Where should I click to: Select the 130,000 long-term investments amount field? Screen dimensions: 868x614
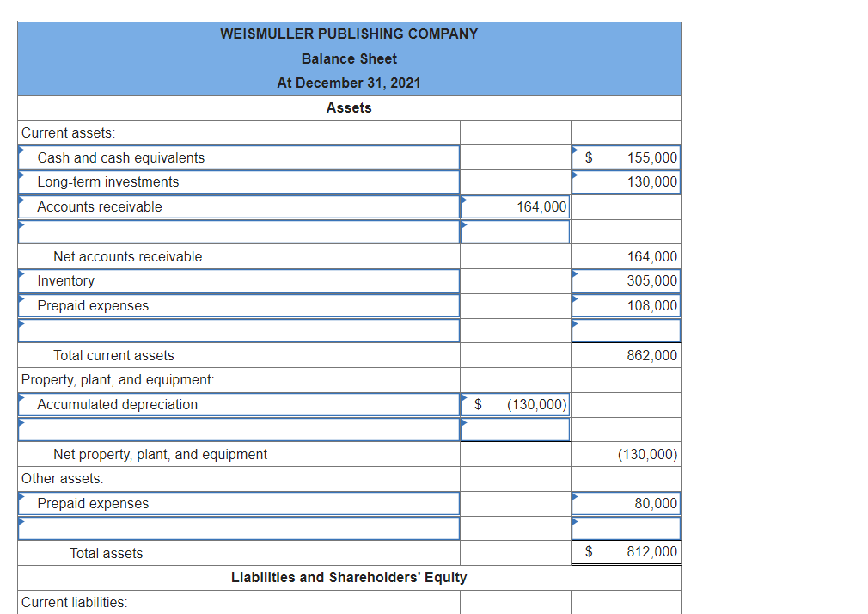(625, 181)
